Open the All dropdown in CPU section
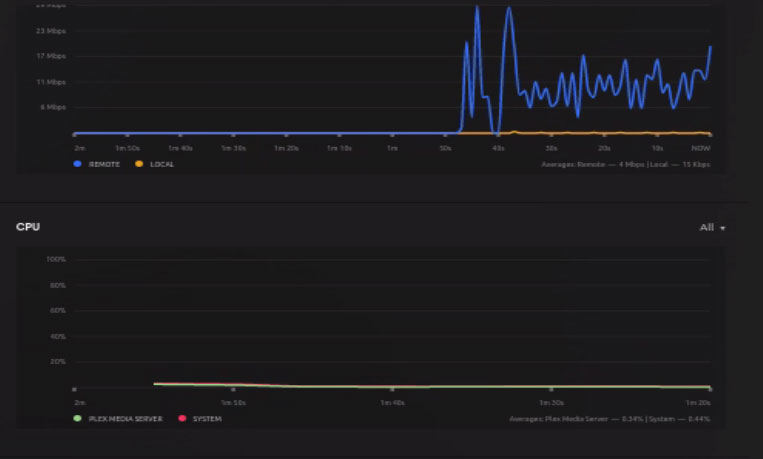Image resolution: width=763 pixels, height=459 pixels. tap(712, 227)
